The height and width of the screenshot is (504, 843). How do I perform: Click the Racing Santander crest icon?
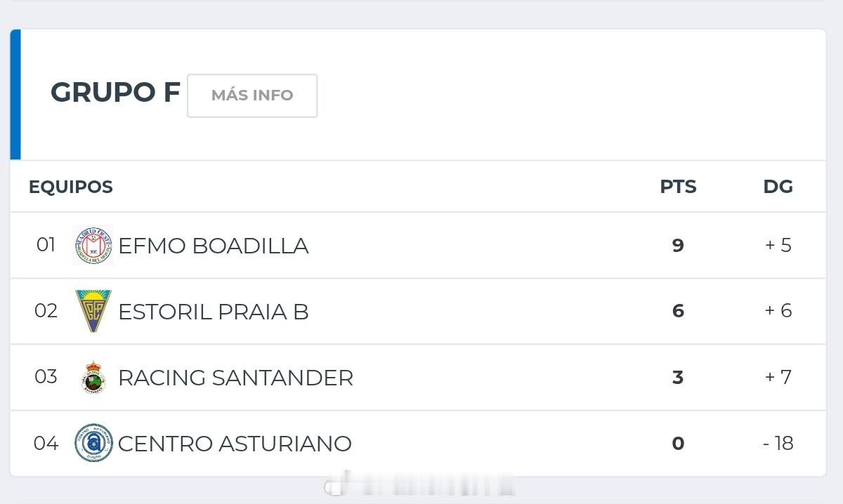click(93, 378)
